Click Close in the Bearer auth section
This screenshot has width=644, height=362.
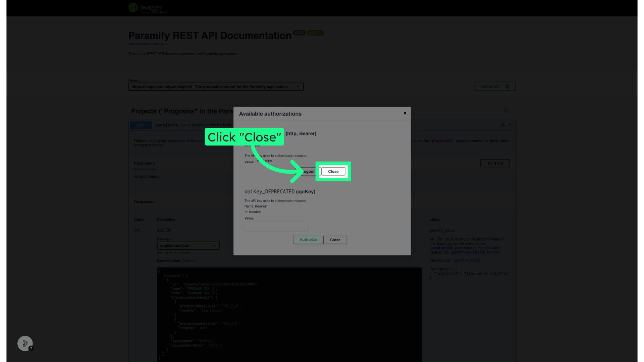(x=333, y=172)
